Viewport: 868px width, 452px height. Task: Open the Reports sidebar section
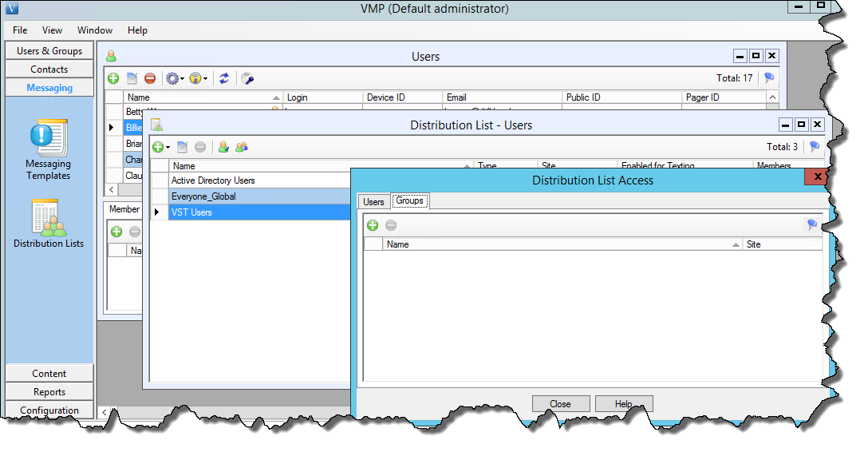(x=49, y=392)
